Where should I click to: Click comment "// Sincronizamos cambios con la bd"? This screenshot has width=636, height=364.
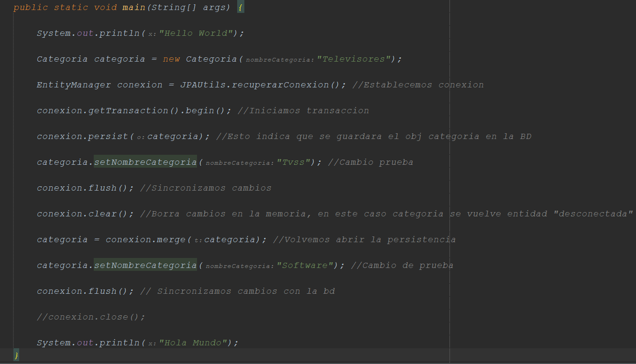[x=237, y=291]
